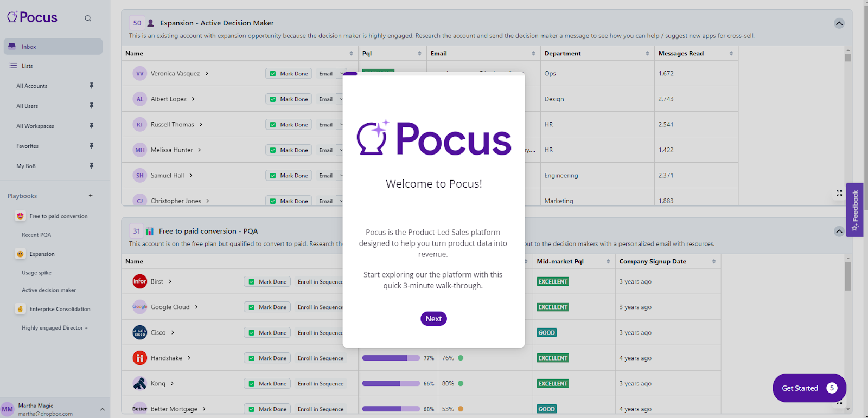868x418 pixels.
Task: Click the pin icon beside Favorites
Action: (92, 146)
